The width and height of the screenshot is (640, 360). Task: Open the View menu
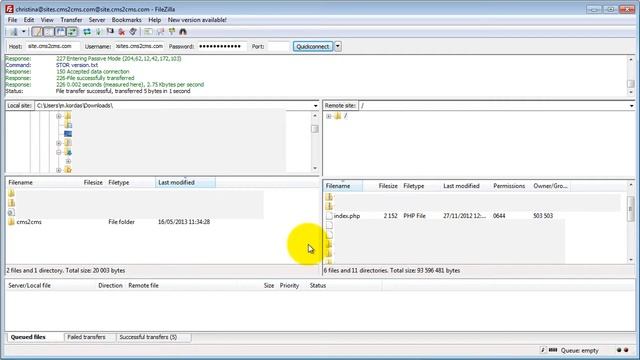coord(47,20)
